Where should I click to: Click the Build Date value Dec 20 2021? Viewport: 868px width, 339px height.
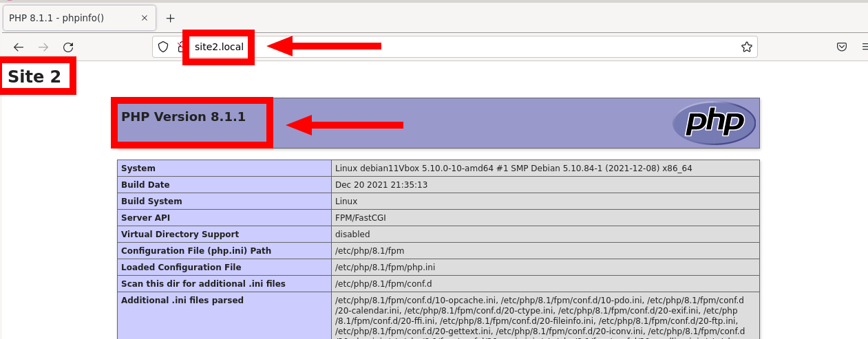click(381, 185)
